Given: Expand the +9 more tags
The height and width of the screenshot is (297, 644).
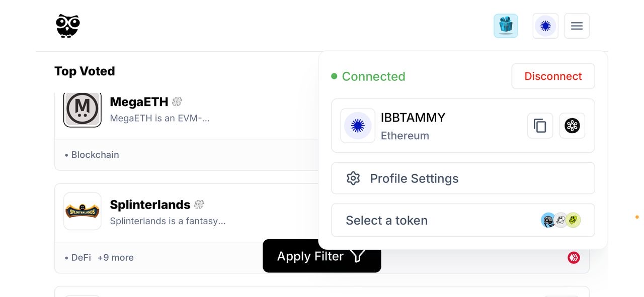Looking at the screenshot, I should [116, 258].
